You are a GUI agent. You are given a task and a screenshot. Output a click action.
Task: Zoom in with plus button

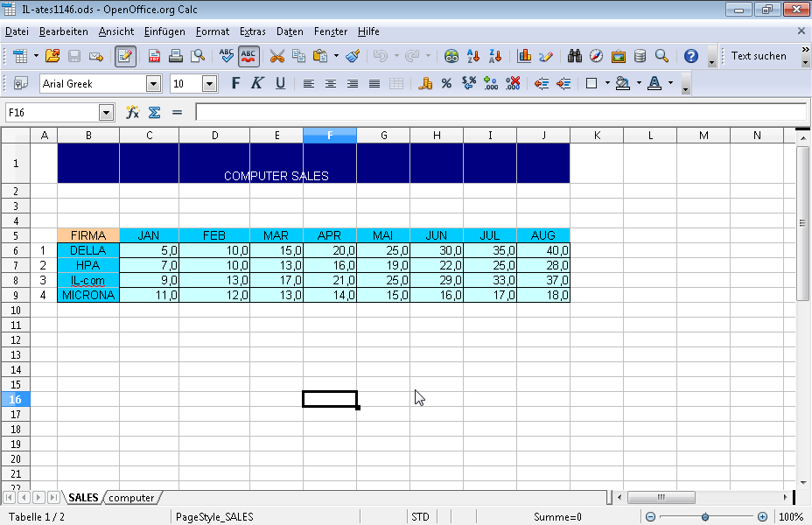tap(762, 517)
